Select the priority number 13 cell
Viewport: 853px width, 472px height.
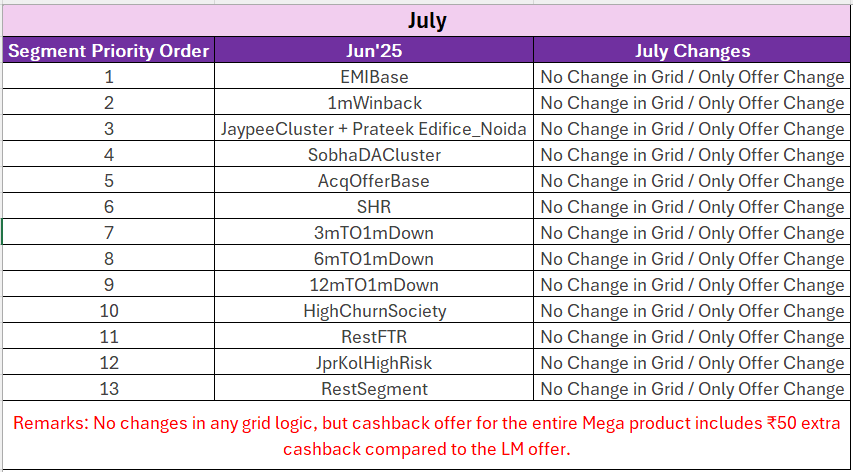tap(109, 389)
